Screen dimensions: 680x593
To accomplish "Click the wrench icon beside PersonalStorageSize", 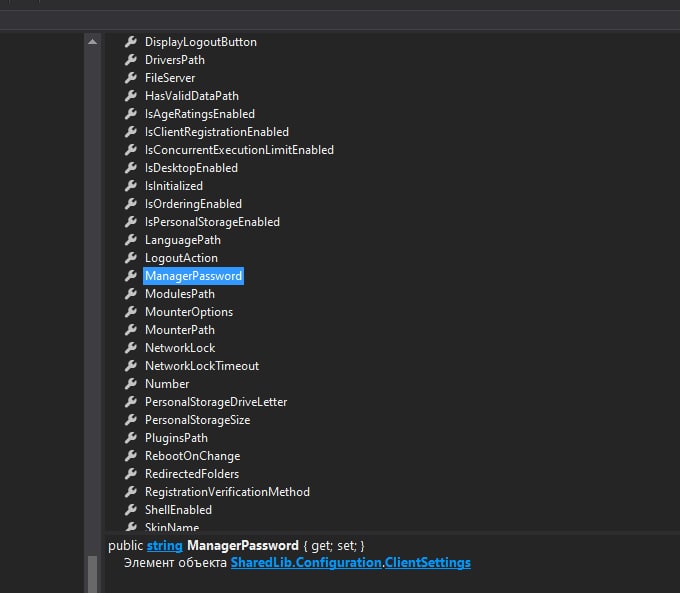I will pyautogui.click(x=131, y=420).
